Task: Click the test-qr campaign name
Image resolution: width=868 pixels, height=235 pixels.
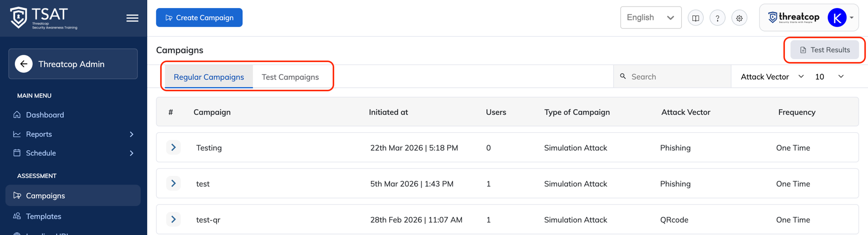Action: 208,220
